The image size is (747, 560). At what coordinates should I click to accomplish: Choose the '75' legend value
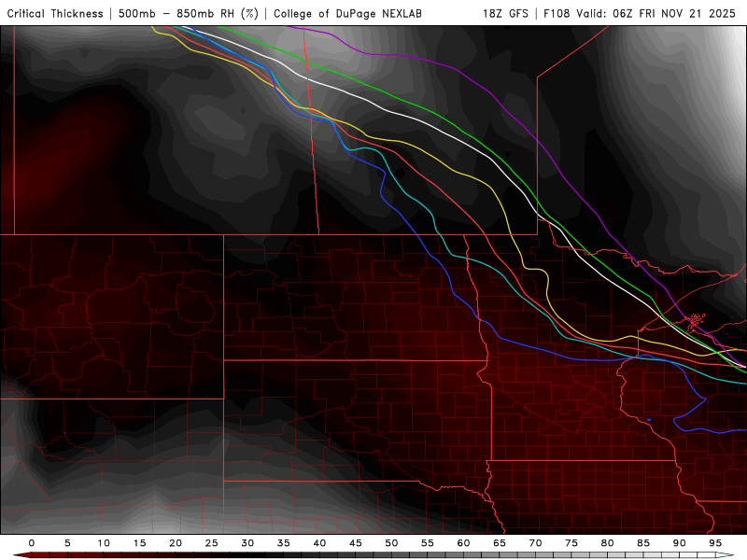point(571,543)
